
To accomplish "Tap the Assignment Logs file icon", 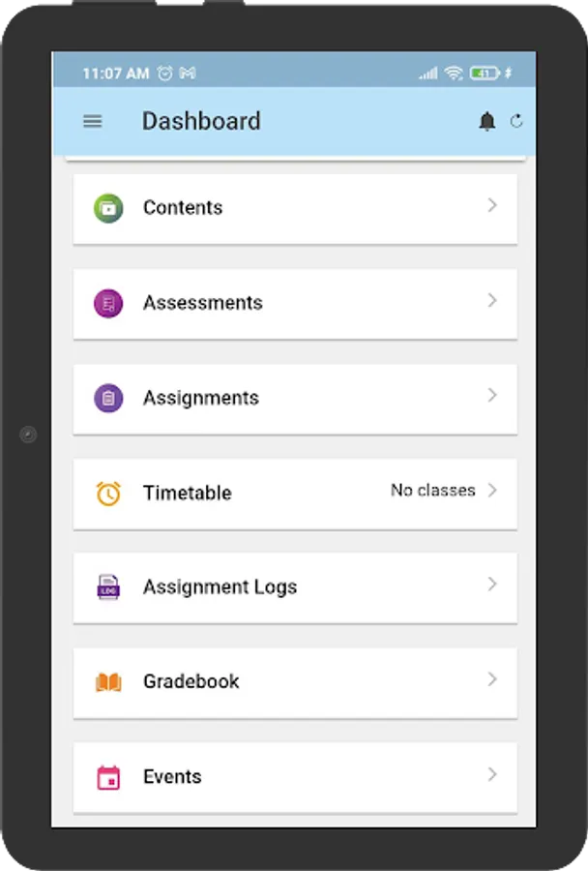I will [108, 587].
